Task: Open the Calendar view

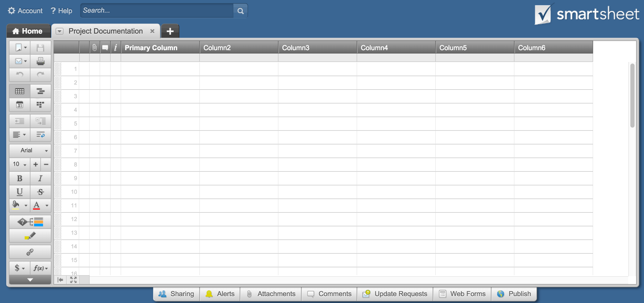Action: point(20,105)
